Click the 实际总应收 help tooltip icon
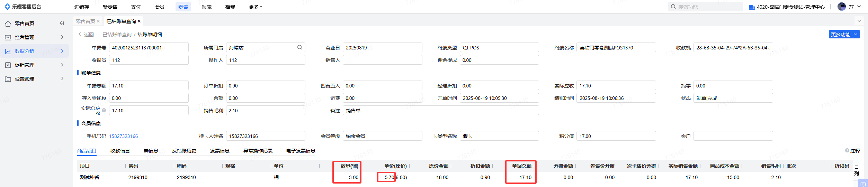868x187 pixels. click(x=104, y=110)
